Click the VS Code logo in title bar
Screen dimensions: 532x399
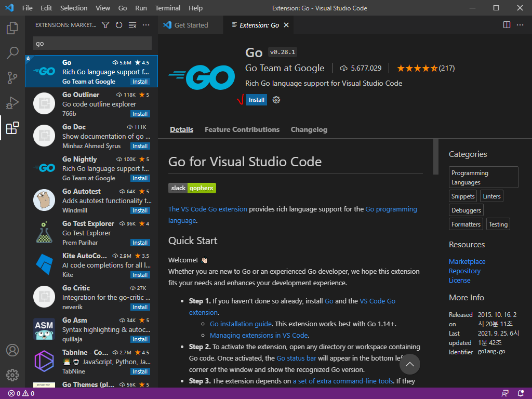pos(9,8)
